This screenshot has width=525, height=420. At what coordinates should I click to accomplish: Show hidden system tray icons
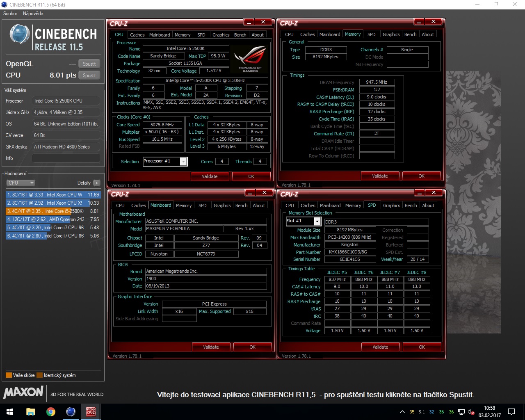tap(402, 412)
